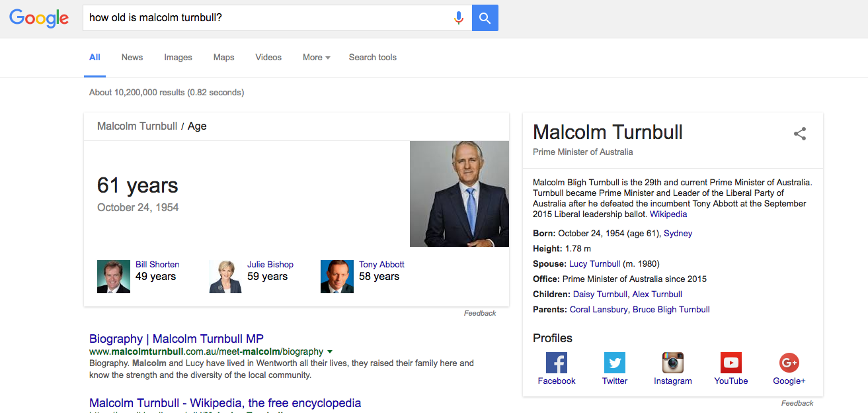The height and width of the screenshot is (413, 868).
Task: Click the '58 years' text under Tony Abbott
Action: (379, 277)
